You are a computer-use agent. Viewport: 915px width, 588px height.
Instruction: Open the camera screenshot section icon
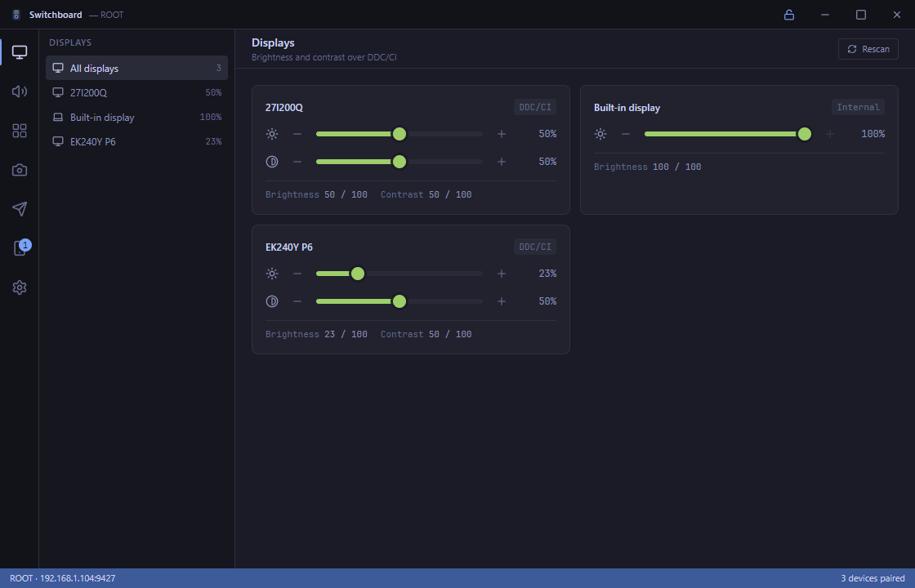click(20, 170)
